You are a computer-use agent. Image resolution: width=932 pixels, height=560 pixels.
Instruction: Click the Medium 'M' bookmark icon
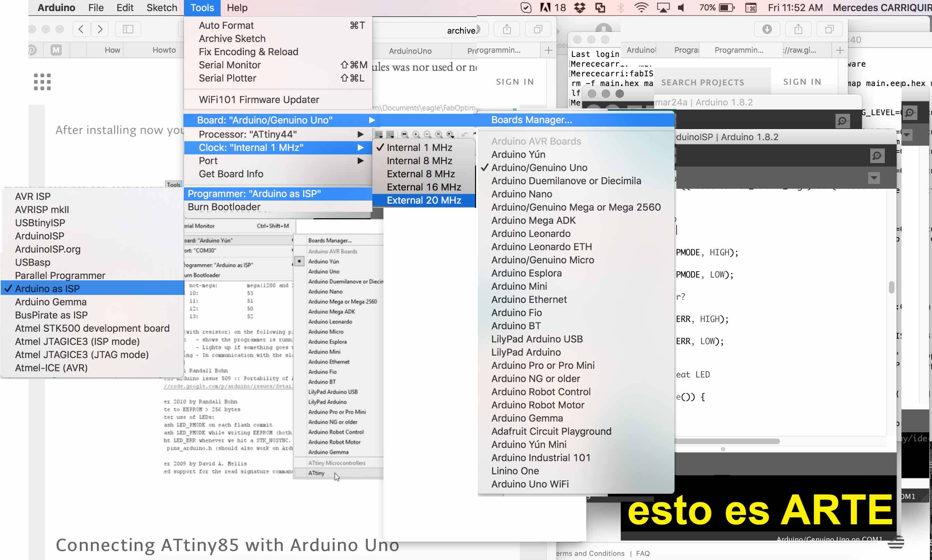[x=56, y=50]
